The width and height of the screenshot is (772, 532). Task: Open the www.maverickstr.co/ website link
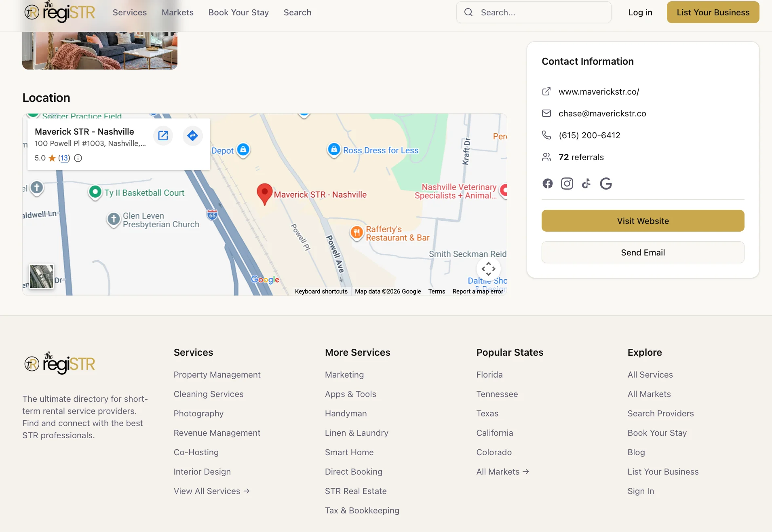(x=599, y=92)
